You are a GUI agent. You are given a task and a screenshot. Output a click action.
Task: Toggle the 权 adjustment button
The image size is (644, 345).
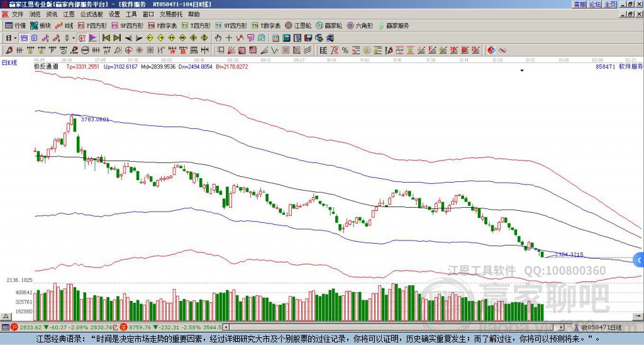pos(82,38)
